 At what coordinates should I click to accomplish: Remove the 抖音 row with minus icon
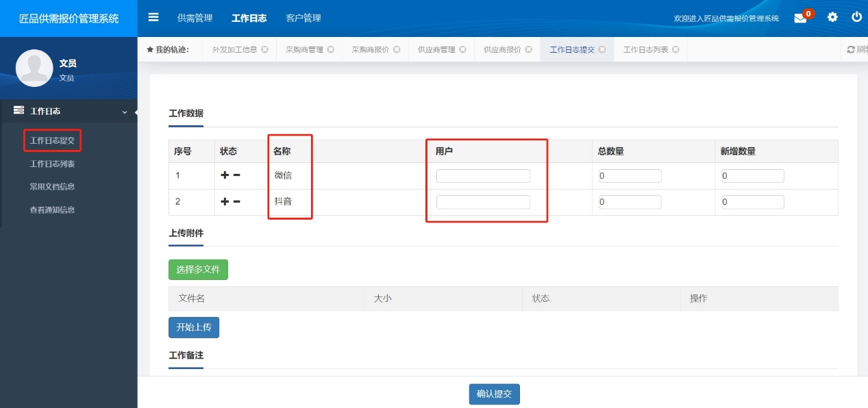pos(237,201)
